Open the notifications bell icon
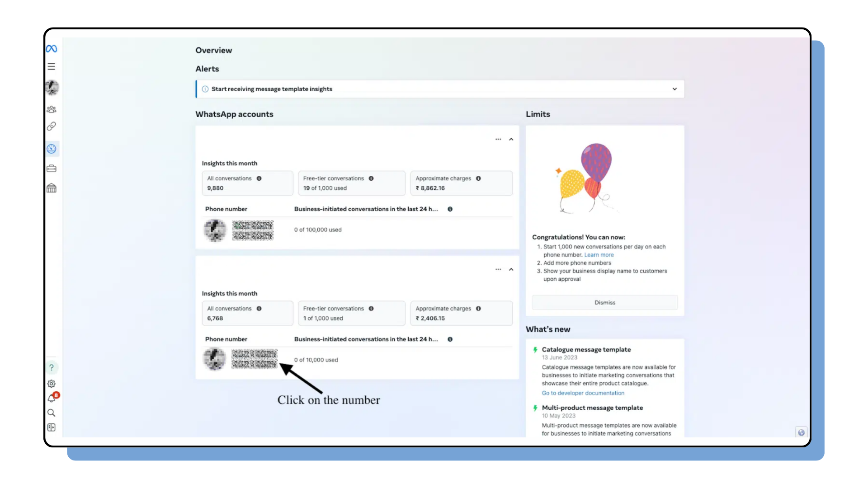The height and width of the screenshot is (488, 868). (52, 398)
